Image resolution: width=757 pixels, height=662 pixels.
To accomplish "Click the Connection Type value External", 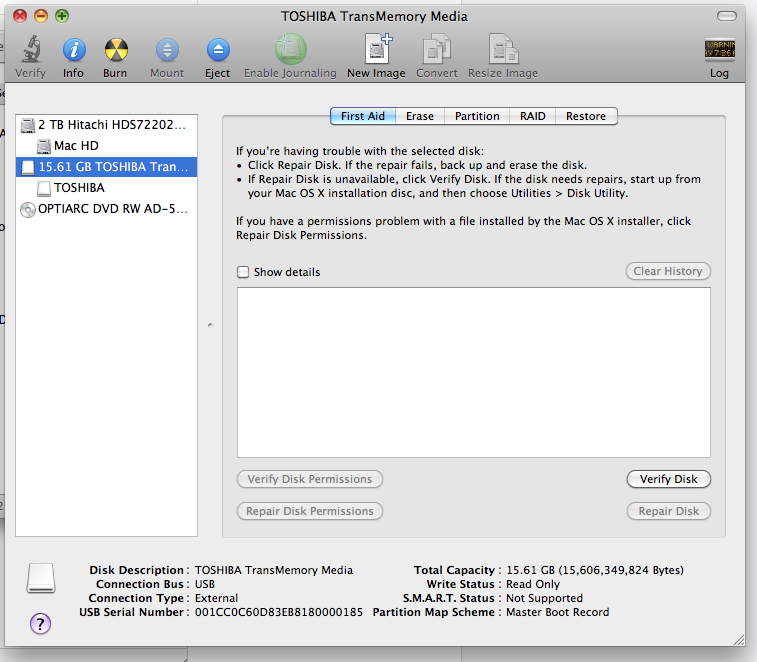I will tap(216, 598).
